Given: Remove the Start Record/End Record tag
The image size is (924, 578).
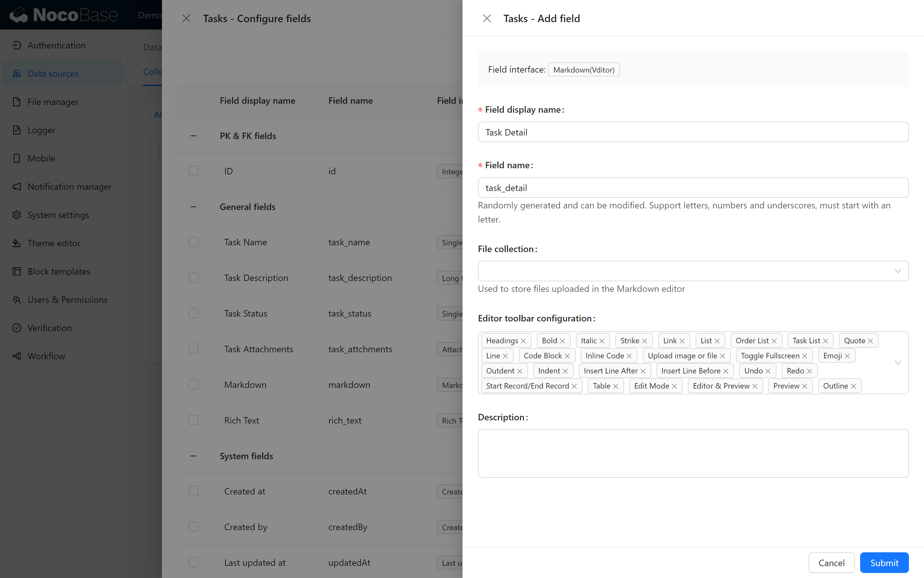Looking at the screenshot, I should [x=574, y=386].
